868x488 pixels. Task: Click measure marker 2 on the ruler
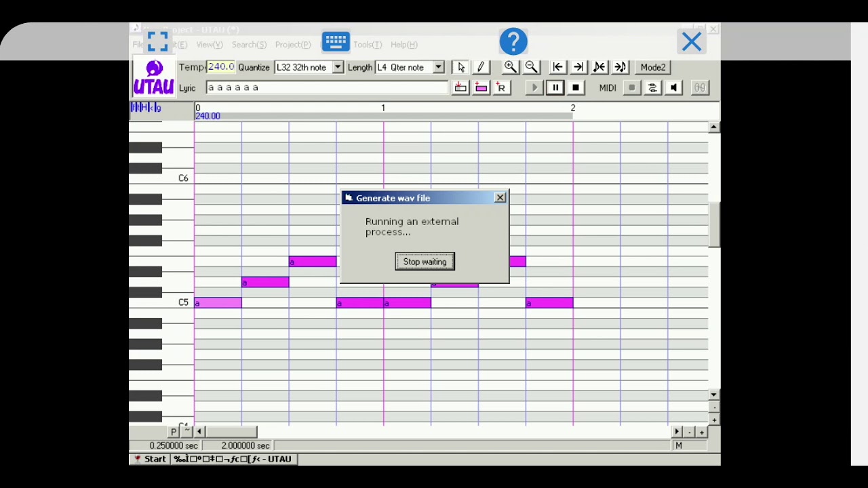pos(573,108)
